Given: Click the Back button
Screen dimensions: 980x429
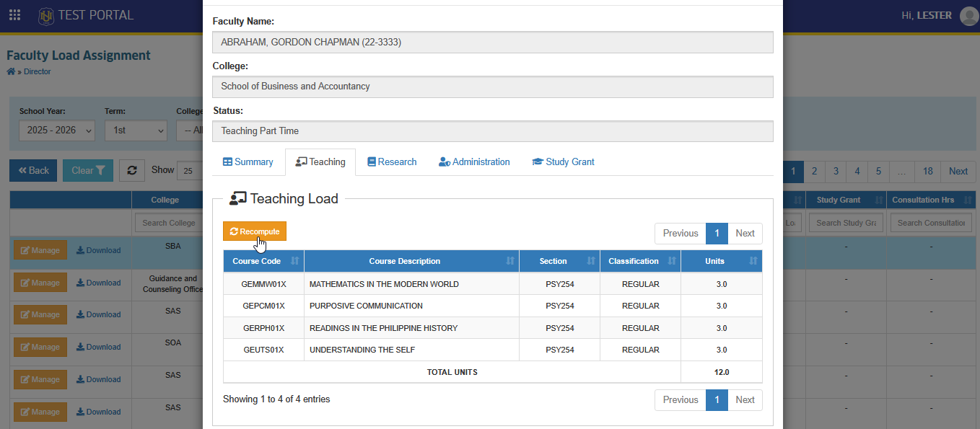Looking at the screenshot, I should click(x=33, y=170).
